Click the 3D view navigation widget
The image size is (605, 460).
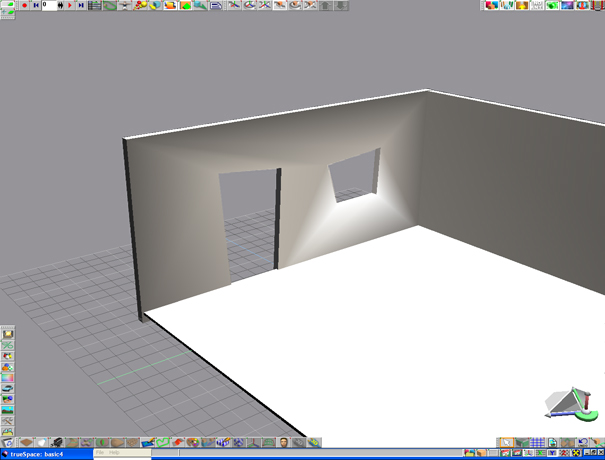[x=570, y=402]
